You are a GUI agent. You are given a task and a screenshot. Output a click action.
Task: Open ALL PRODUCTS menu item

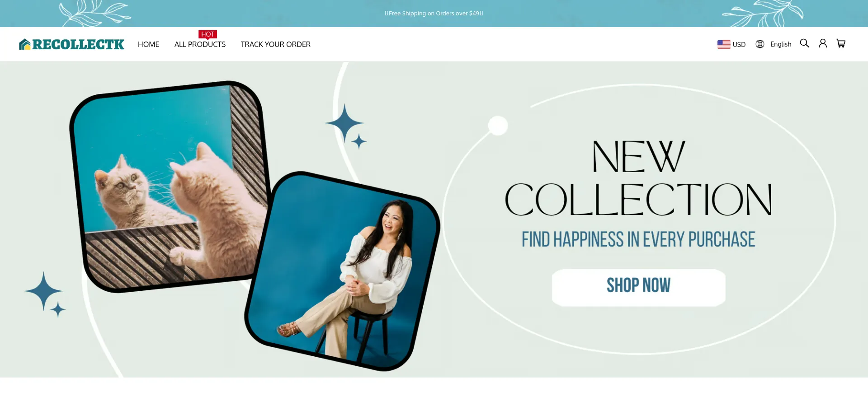[200, 44]
